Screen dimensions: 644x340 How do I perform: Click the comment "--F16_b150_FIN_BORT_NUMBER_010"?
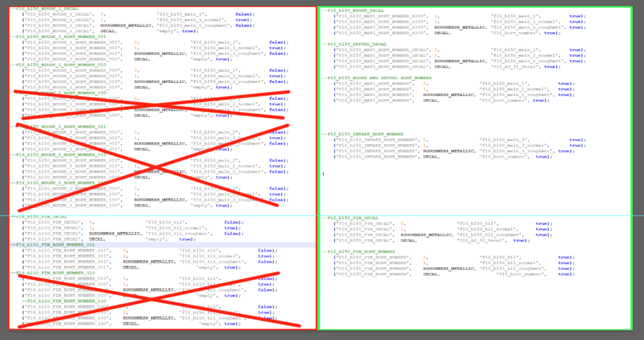pos(53,273)
